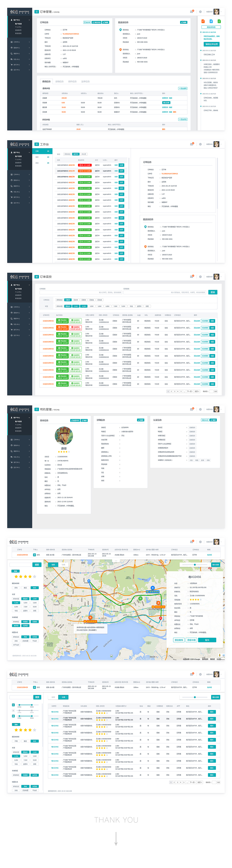Image resolution: width=232 pixels, height=868 pixels.
Task: Select the fifth grey star in map screen filters
Action: 35,577
